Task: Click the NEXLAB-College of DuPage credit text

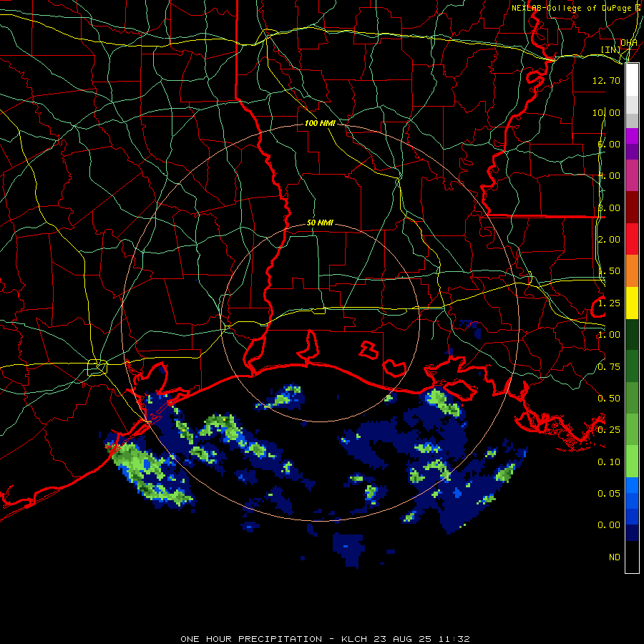Action: click(573, 8)
